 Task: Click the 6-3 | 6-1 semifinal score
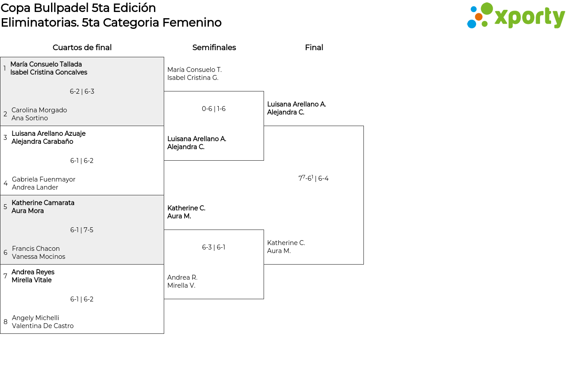pyautogui.click(x=214, y=247)
